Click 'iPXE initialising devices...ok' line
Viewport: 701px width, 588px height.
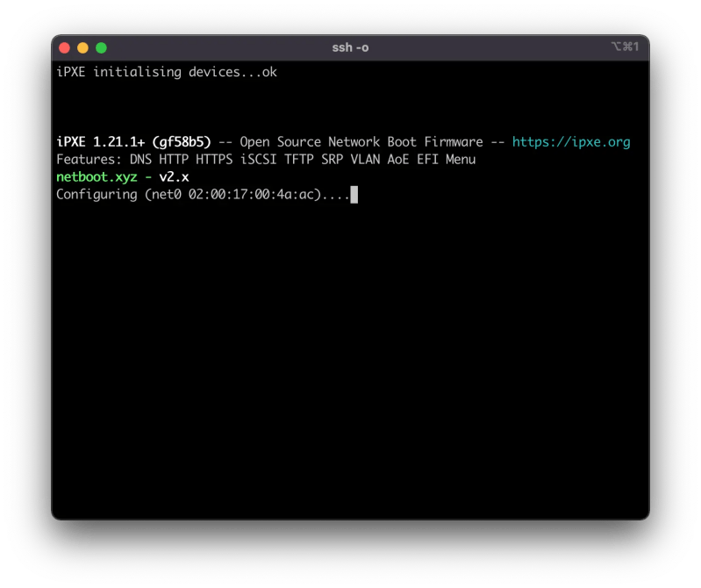167,72
